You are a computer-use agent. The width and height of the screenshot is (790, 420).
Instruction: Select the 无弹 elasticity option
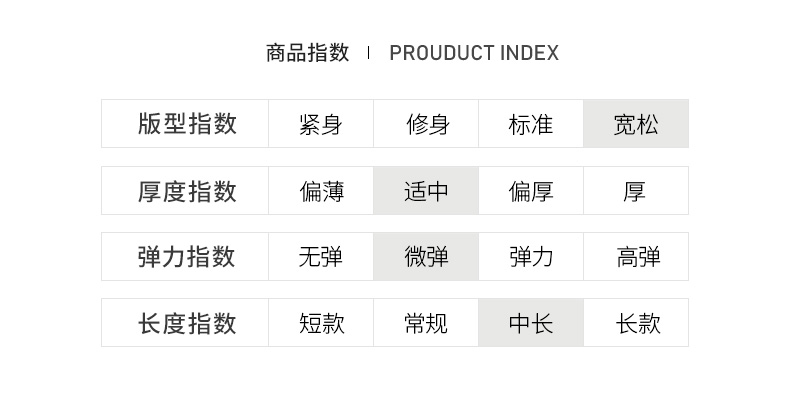[x=320, y=257]
